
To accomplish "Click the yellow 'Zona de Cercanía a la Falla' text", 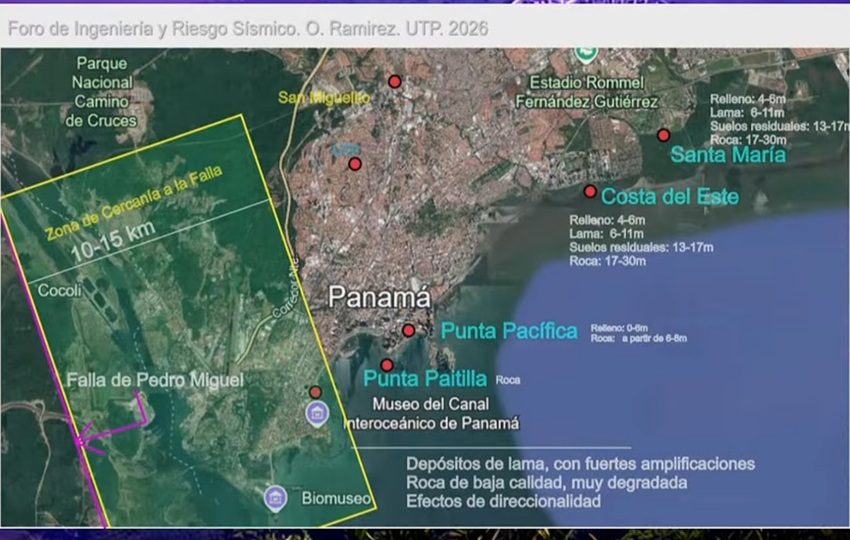I will click(133, 203).
